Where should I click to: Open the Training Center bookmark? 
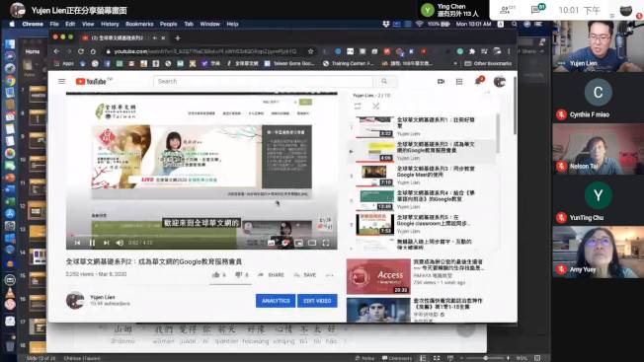tap(349, 63)
